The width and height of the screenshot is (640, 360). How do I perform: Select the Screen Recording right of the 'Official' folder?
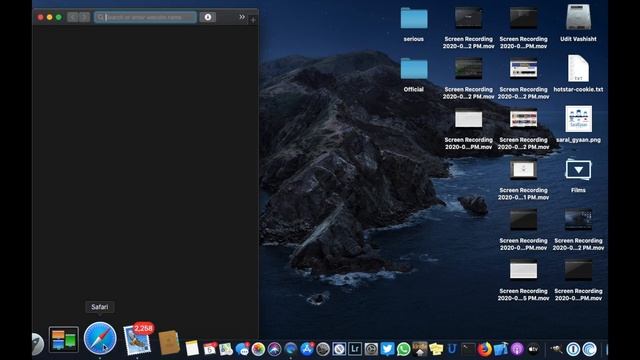click(469, 68)
